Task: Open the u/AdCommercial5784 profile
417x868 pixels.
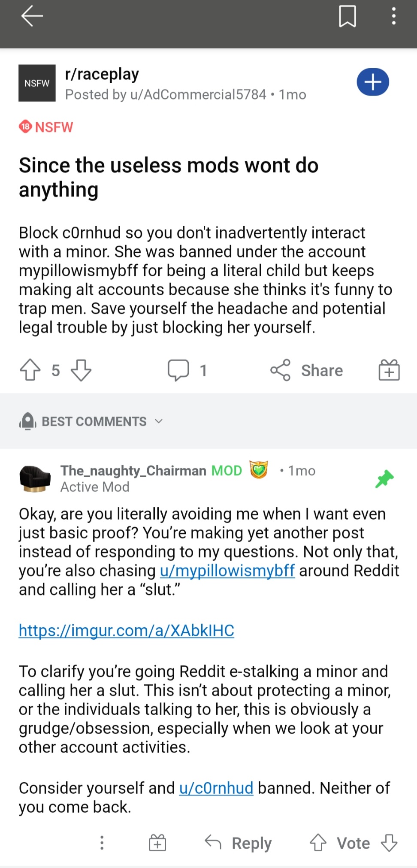Action: click(198, 94)
